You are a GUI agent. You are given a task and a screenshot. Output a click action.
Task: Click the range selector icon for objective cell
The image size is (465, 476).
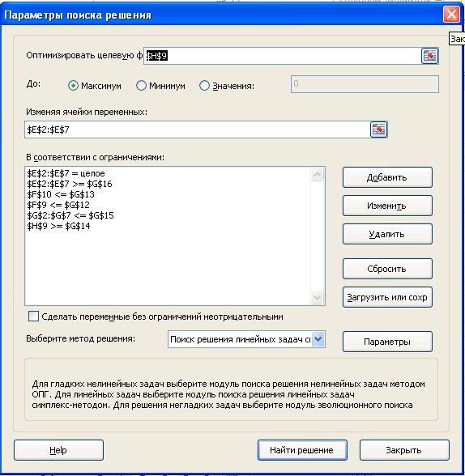tap(429, 56)
